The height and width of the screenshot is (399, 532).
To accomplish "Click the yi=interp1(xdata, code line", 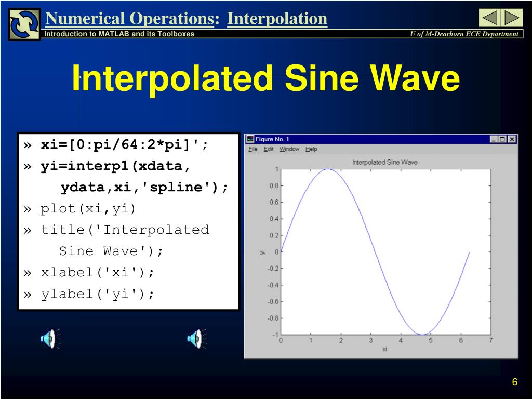I will [x=115, y=166].
